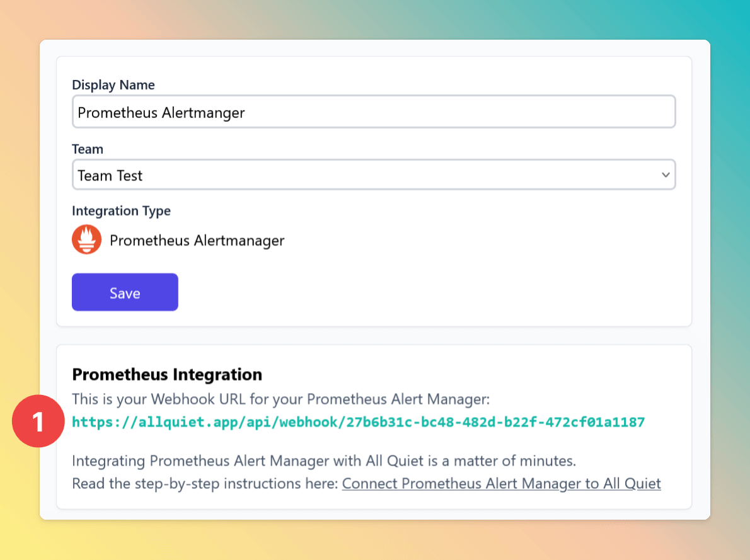Click the Prometheus flame icon
750x560 pixels.
point(86,239)
